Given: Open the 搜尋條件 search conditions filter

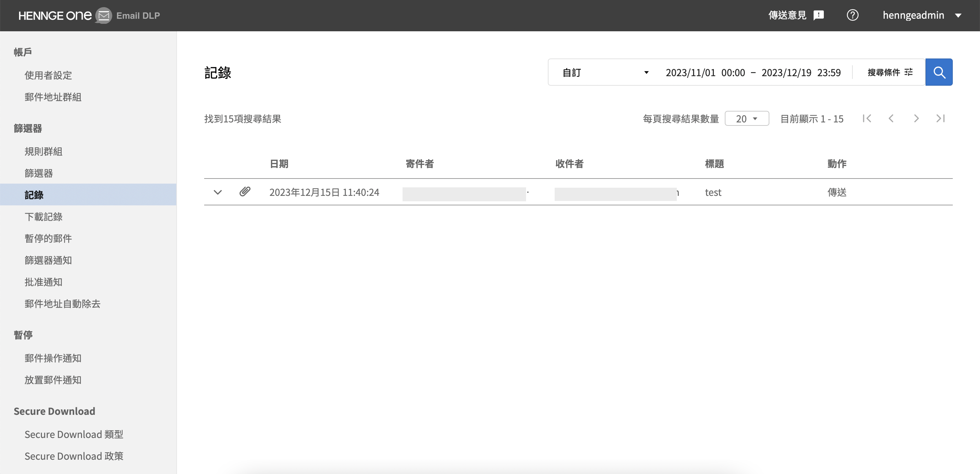Looking at the screenshot, I should pyautogui.click(x=889, y=72).
